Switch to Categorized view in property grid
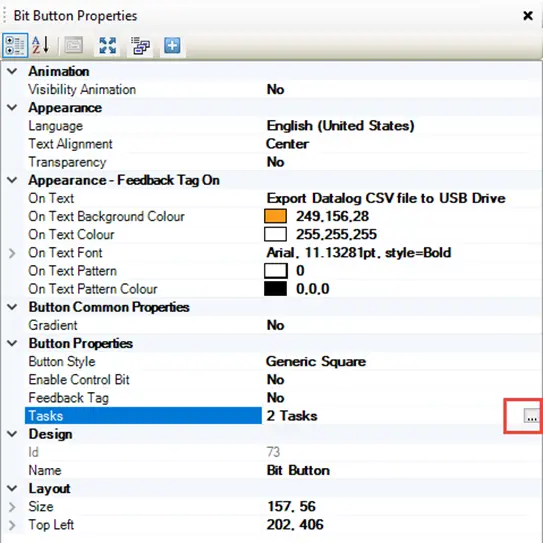This screenshot has width=543, height=543. tap(15, 45)
